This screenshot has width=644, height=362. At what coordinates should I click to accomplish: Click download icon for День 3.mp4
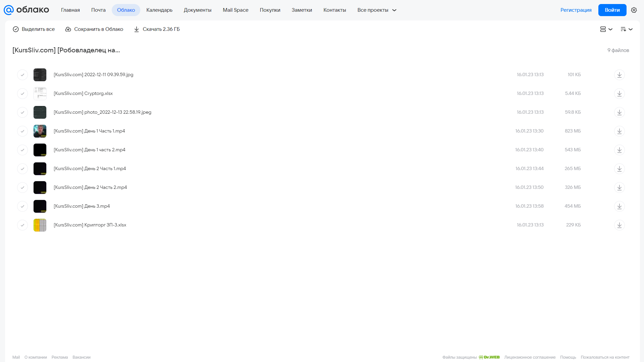tap(619, 206)
